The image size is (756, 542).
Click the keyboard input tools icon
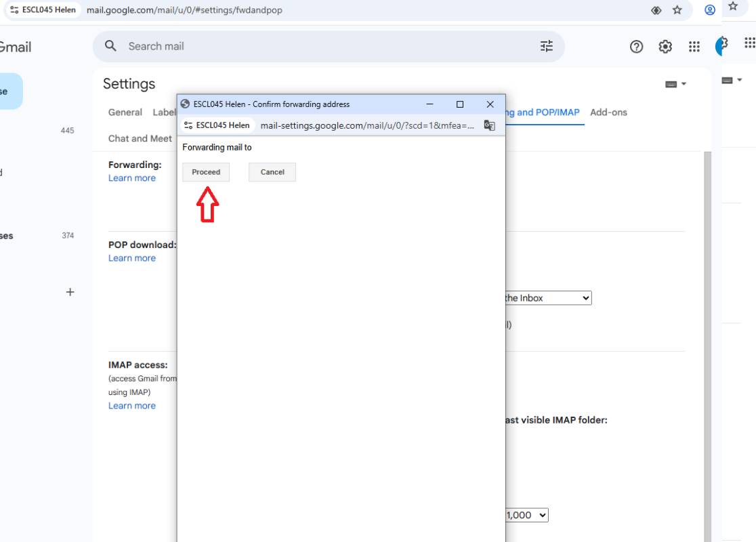(x=671, y=84)
